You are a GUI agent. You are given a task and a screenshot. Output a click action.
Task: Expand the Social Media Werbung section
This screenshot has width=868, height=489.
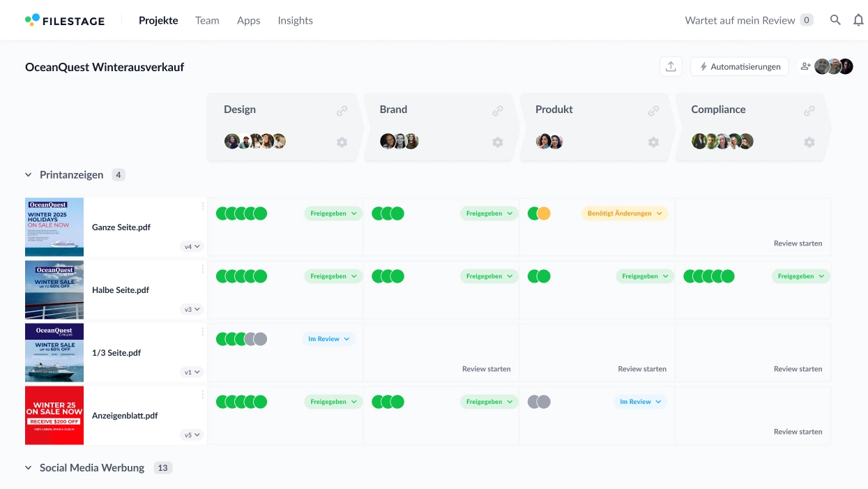coord(29,468)
